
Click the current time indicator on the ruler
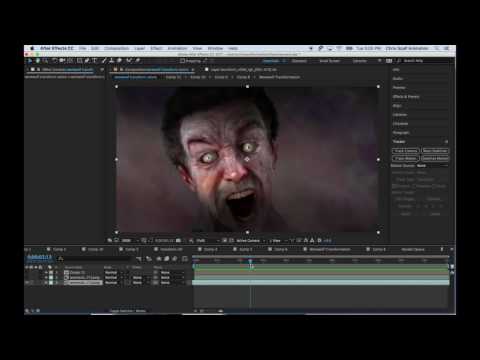point(250,261)
